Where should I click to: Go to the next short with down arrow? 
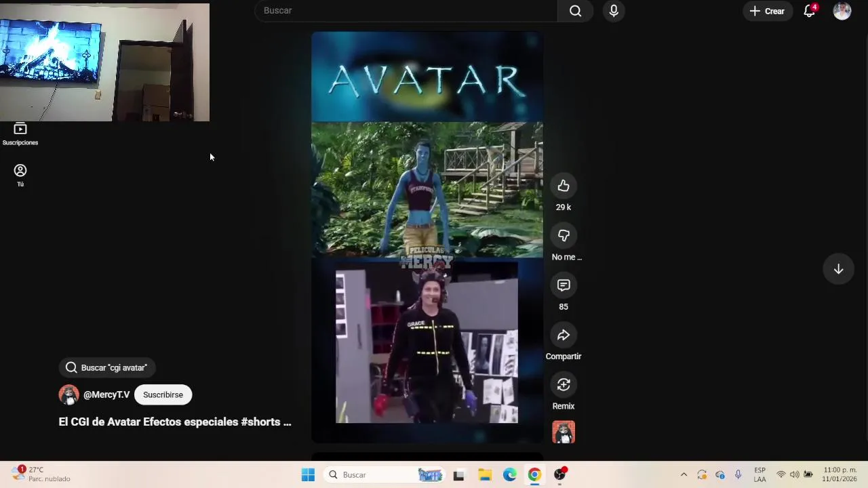point(839,269)
